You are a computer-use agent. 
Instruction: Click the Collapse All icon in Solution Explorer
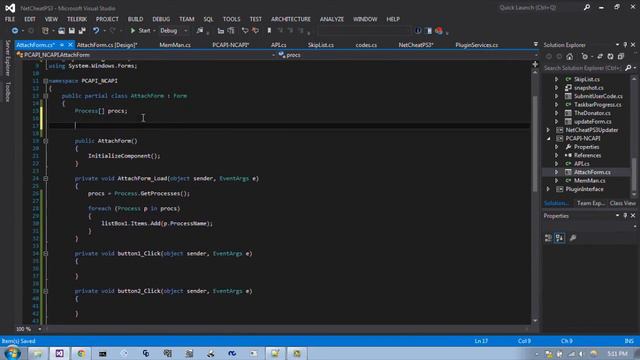click(621, 57)
